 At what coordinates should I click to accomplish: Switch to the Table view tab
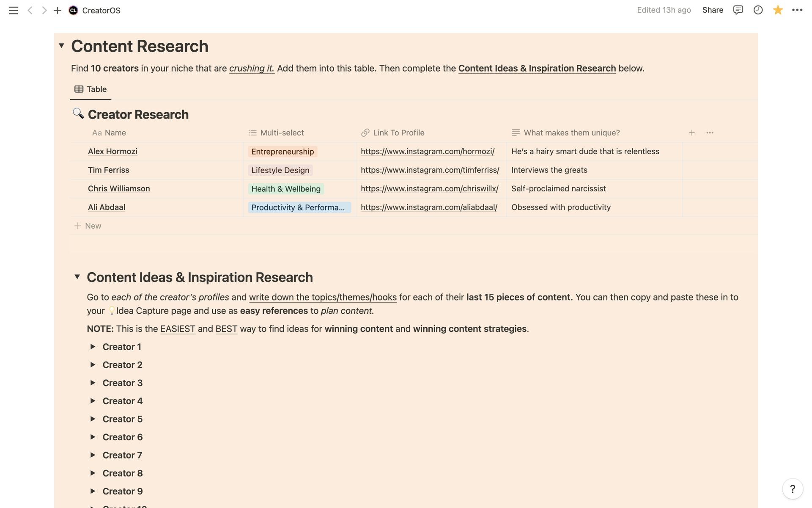pos(91,89)
